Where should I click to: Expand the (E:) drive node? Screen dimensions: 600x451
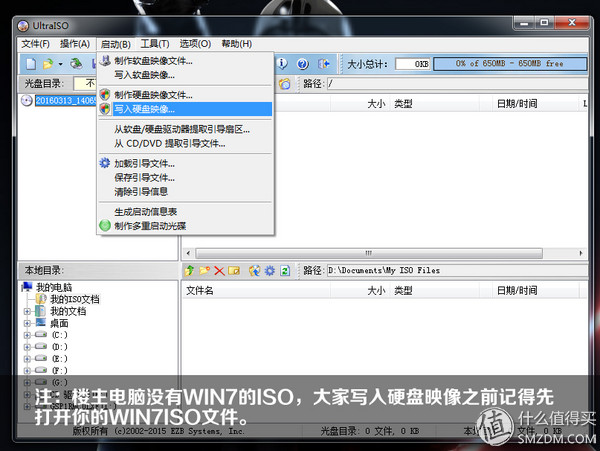point(27,359)
